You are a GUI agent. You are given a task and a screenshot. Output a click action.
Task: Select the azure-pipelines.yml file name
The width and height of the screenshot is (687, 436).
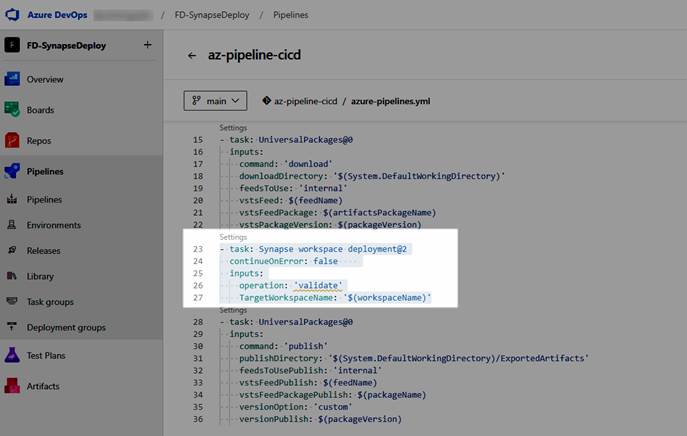tap(390, 101)
